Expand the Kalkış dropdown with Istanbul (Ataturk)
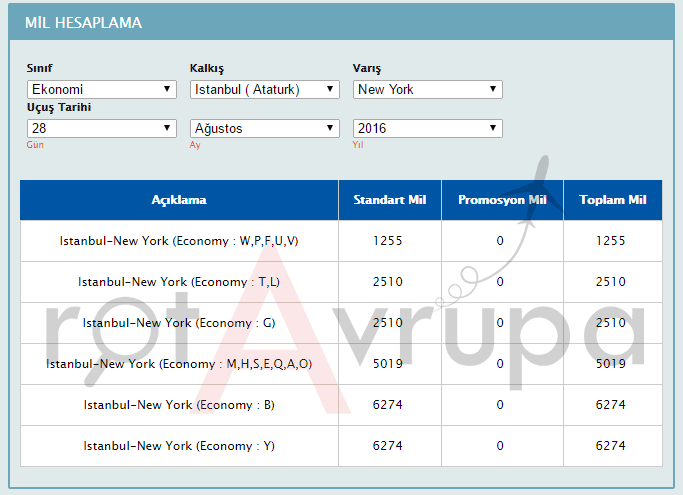The height and width of the screenshot is (495, 683). [265, 90]
